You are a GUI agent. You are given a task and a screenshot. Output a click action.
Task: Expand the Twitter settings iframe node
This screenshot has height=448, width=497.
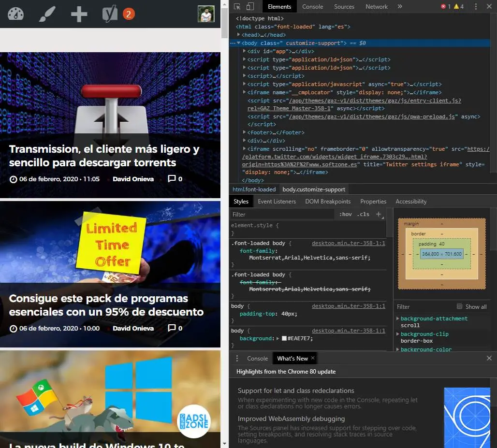(x=244, y=148)
